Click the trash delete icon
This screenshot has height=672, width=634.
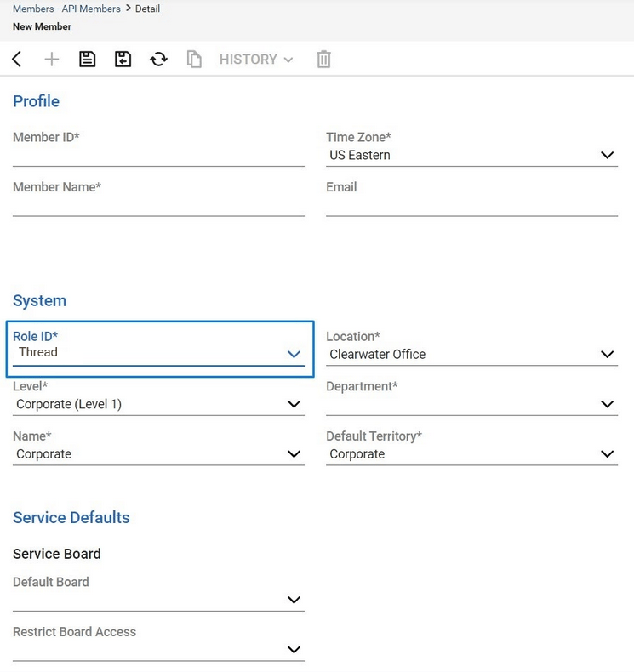[323, 60]
